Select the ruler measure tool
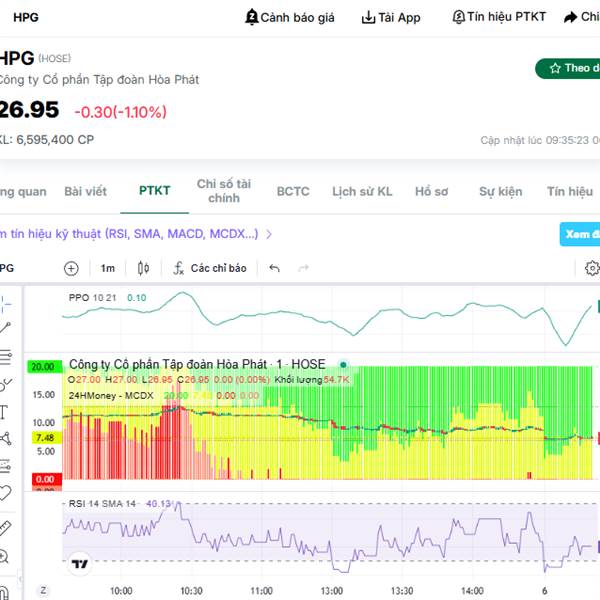The image size is (600, 600). point(5,528)
